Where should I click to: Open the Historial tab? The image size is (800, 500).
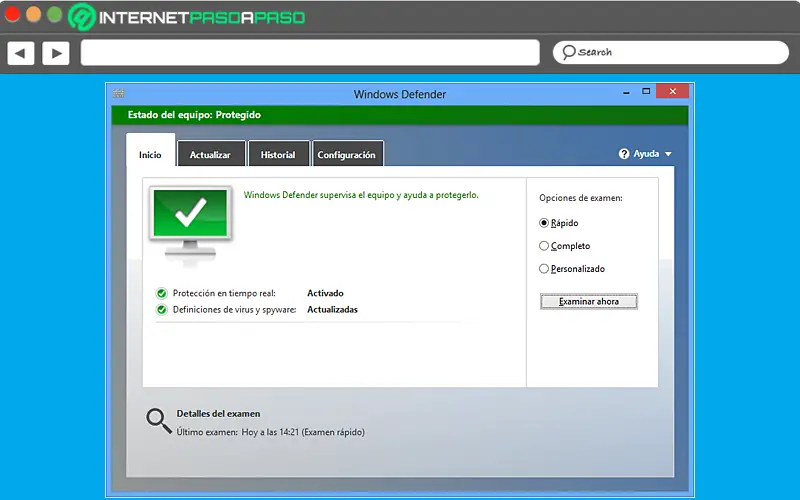tap(279, 154)
